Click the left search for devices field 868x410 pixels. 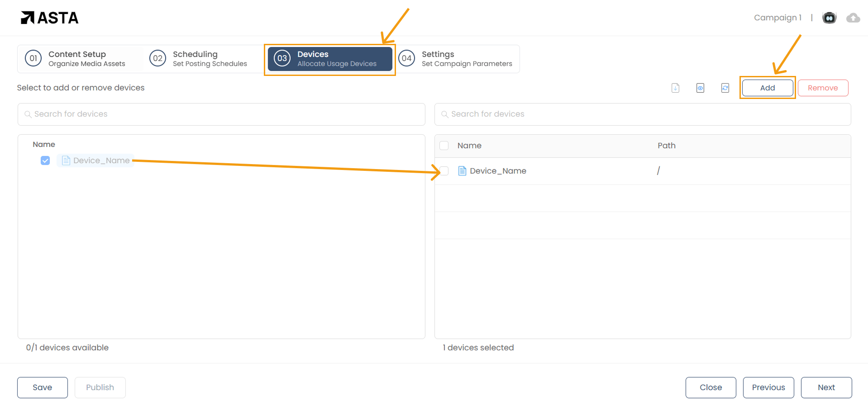click(x=181, y=114)
